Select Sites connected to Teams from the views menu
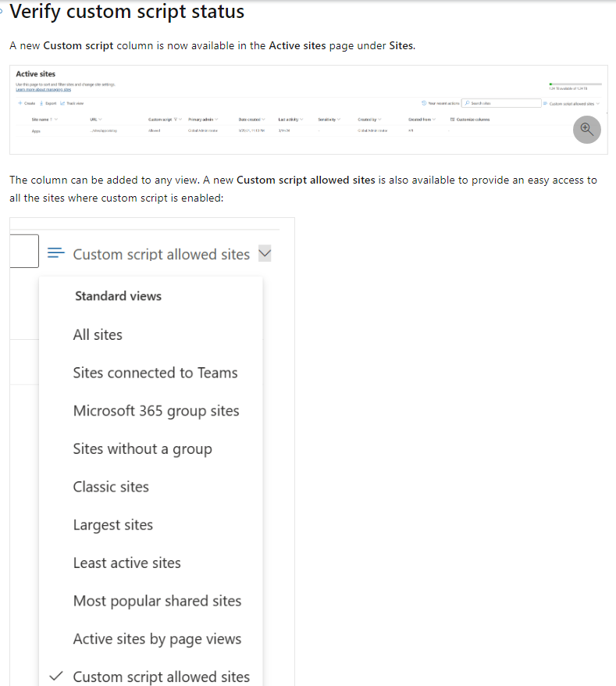 [155, 373]
